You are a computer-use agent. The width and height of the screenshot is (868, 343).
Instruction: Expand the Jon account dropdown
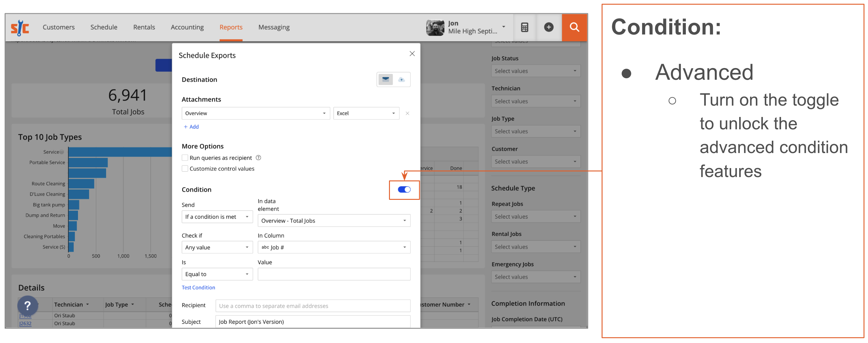(x=503, y=26)
